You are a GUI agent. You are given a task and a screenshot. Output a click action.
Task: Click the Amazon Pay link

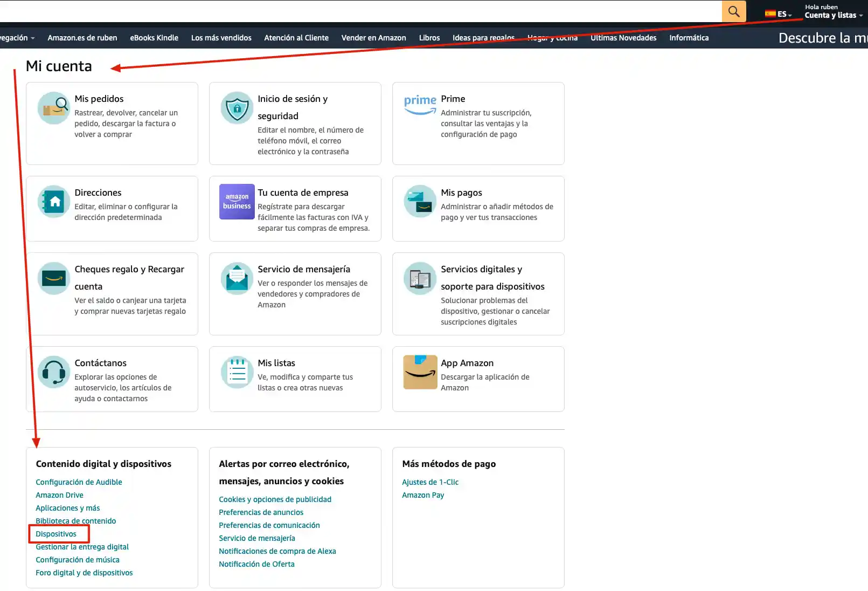click(x=423, y=495)
